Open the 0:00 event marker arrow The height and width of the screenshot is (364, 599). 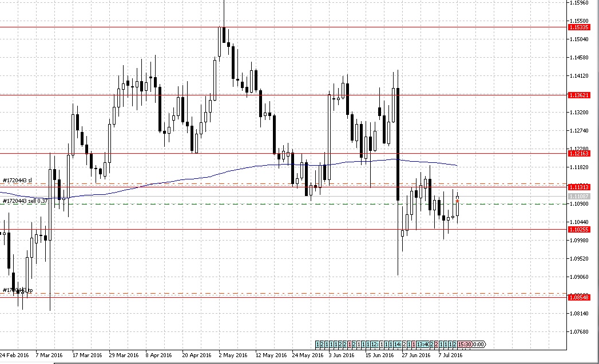pos(479,345)
